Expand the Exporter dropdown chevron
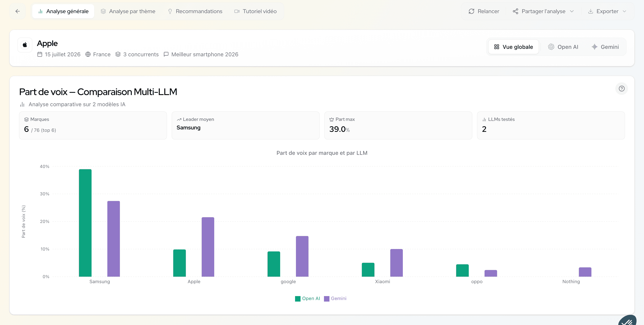Viewport: 644px width, 325px height. pos(624,11)
